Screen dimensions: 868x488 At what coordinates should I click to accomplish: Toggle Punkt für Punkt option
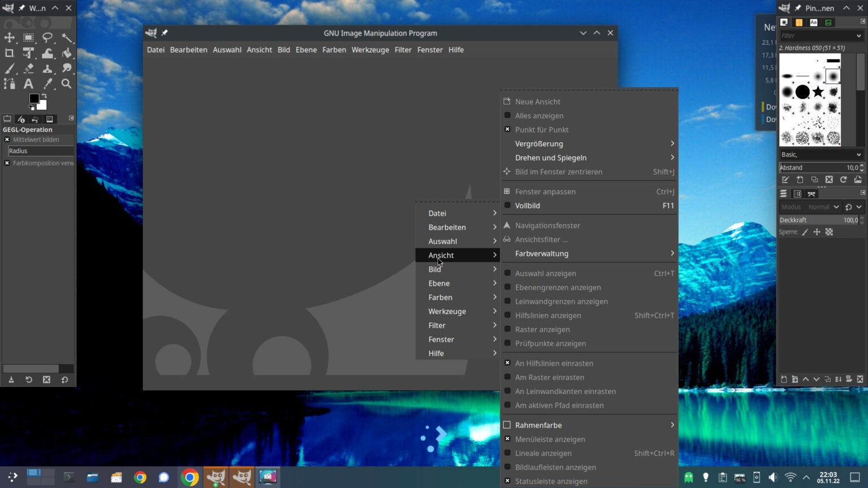pos(589,129)
